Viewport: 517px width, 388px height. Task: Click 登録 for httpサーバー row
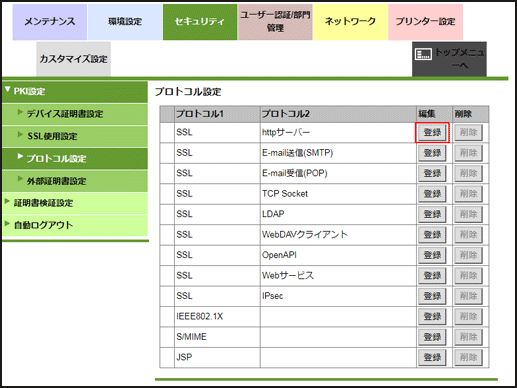point(432,133)
